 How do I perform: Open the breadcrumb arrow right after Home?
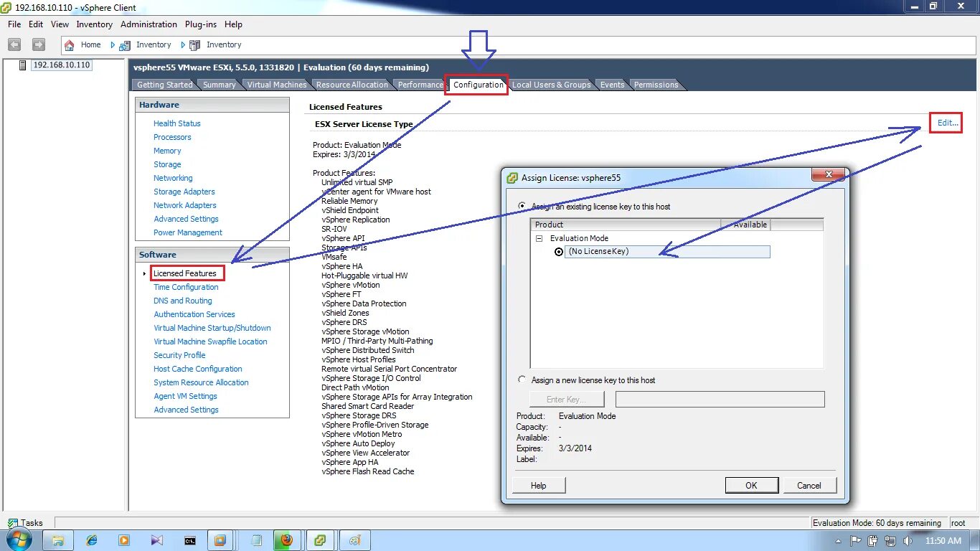click(x=113, y=44)
